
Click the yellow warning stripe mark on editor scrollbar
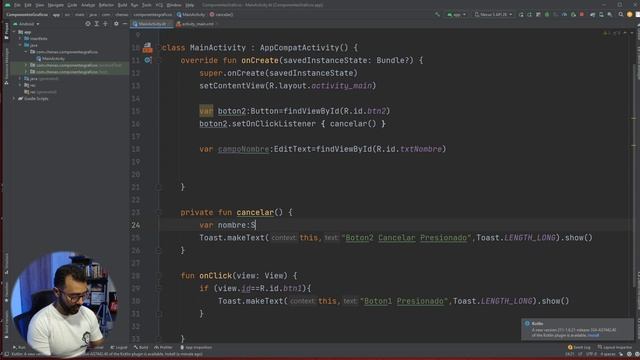634,118
